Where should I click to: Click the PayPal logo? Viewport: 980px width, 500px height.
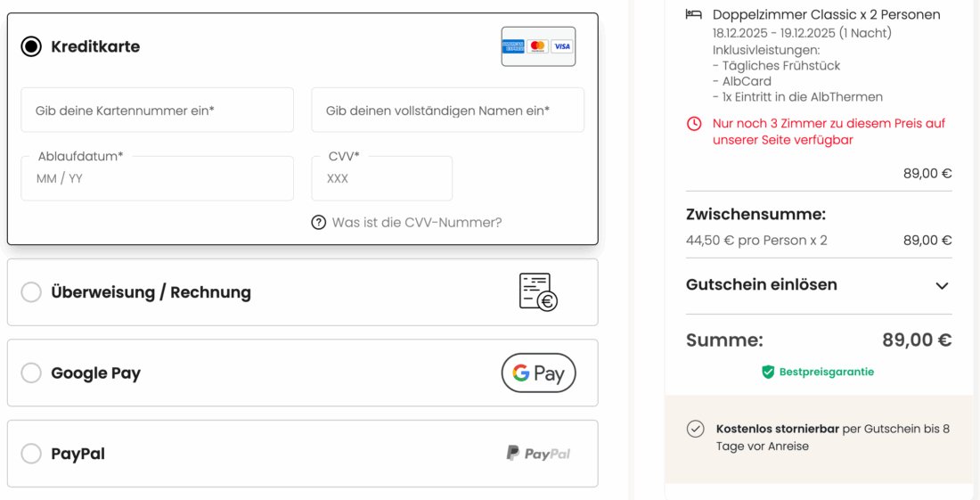pos(538,454)
